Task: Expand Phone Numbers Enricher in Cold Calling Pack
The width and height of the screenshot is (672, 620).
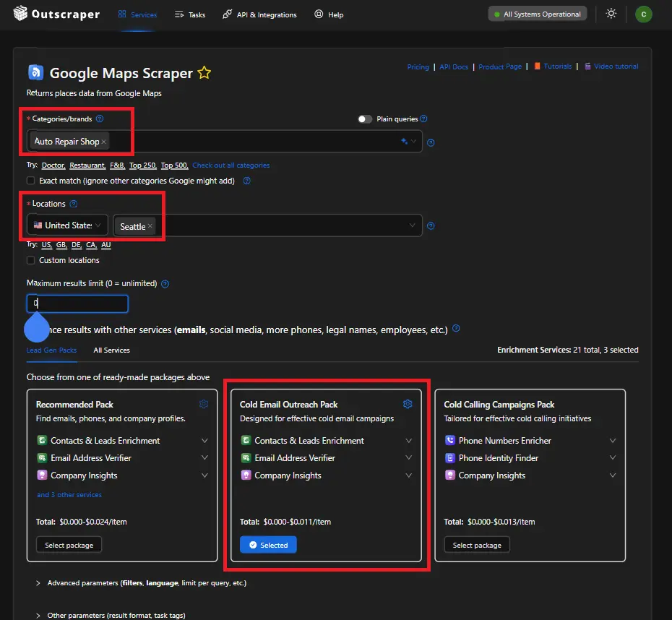Action: [x=613, y=441]
